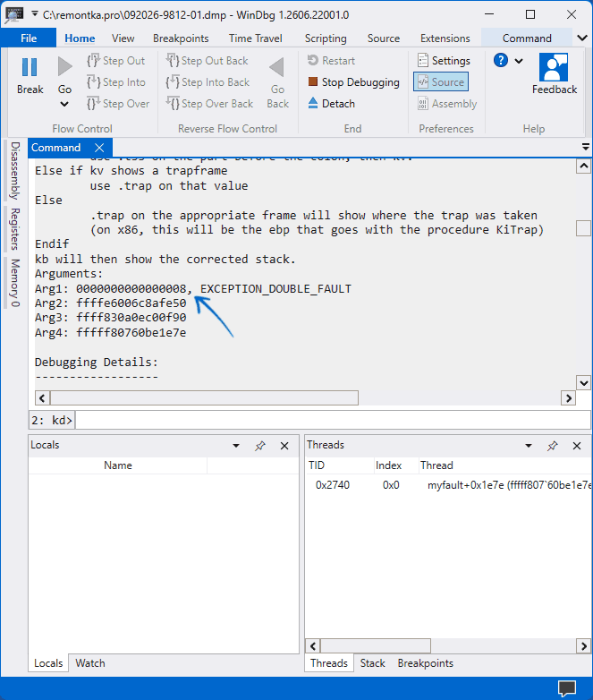Open the Locals panel dropdown menu

236,446
